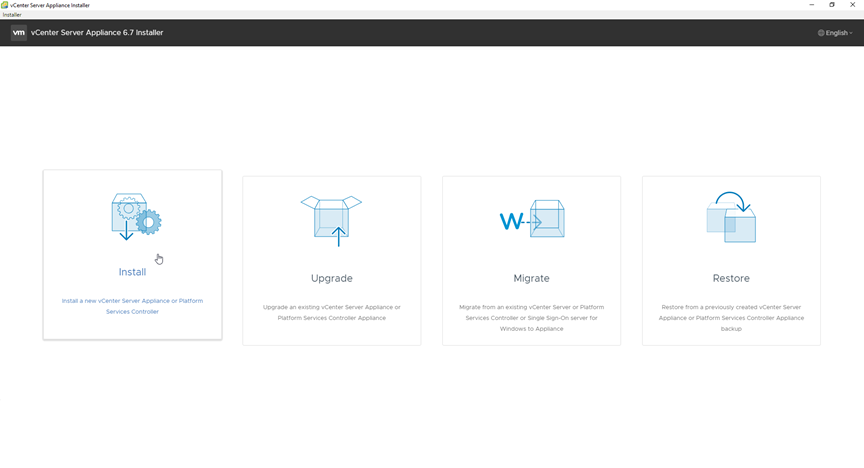The image size is (864, 468).
Task: Click 'Install a new vCenter Server Appliance' description
Action: pos(132,306)
